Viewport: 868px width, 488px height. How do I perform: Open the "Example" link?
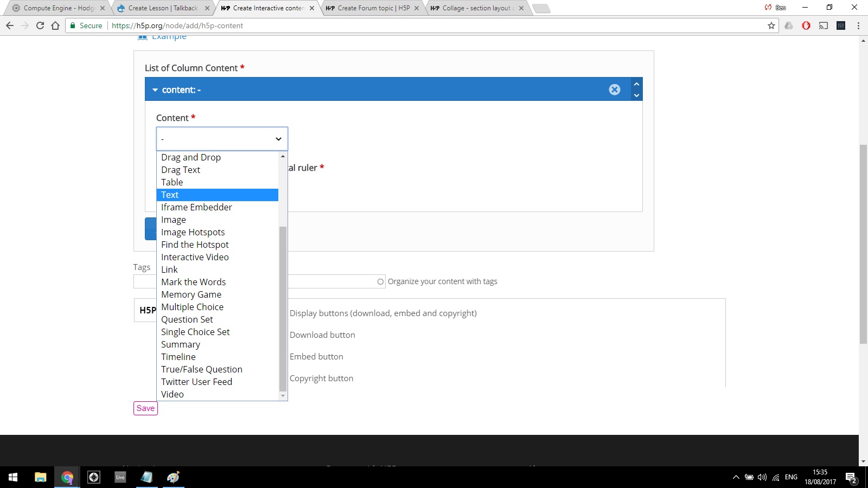coord(169,36)
